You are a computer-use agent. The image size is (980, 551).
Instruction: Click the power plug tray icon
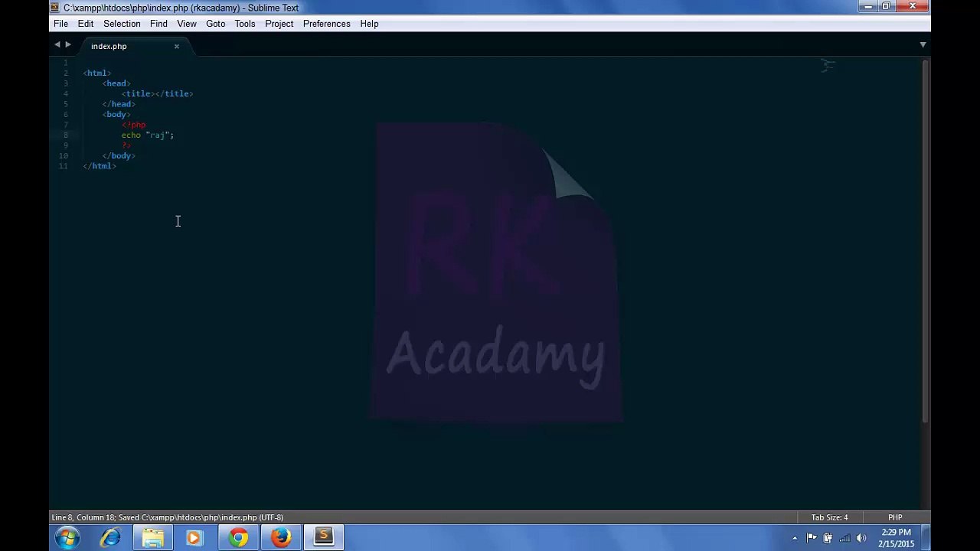(x=828, y=538)
